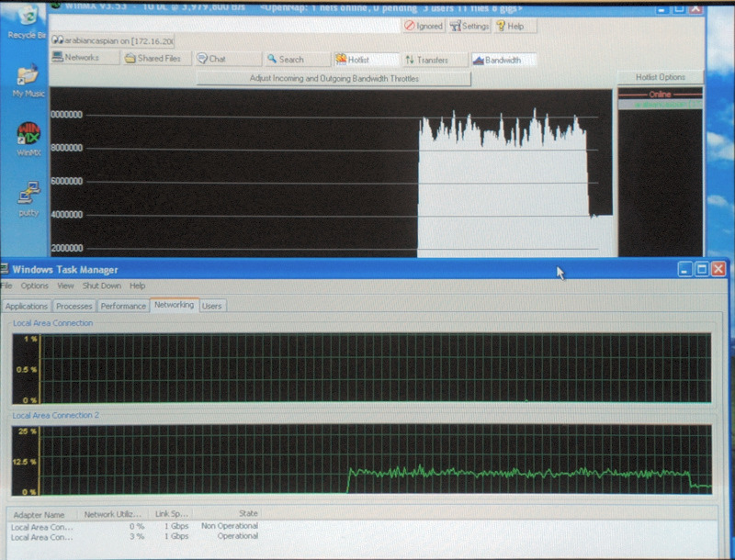Open WinMX Shared Files tab
The width and height of the screenshot is (735, 560).
pyautogui.click(x=157, y=58)
